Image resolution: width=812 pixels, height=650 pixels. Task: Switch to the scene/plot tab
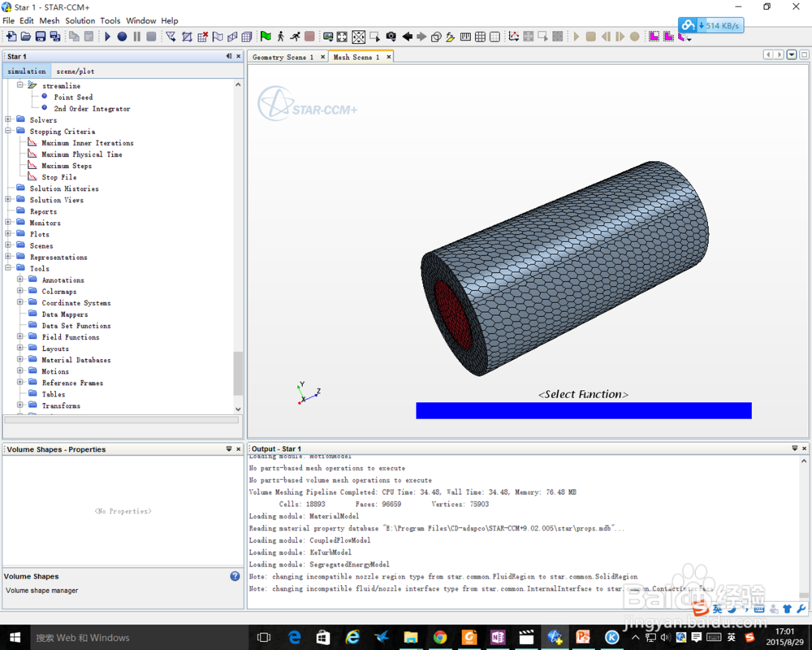(75, 71)
